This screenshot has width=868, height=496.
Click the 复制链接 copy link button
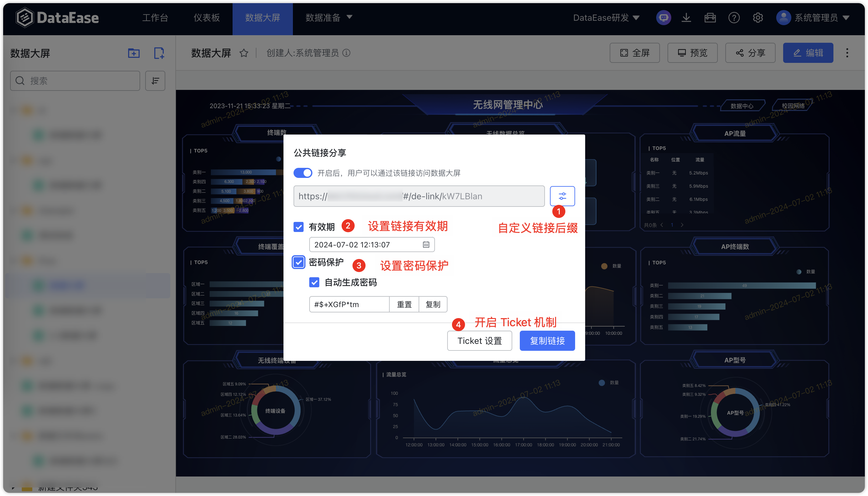(546, 341)
